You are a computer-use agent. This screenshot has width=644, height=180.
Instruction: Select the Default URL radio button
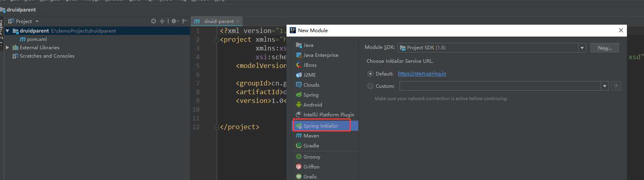370,74
